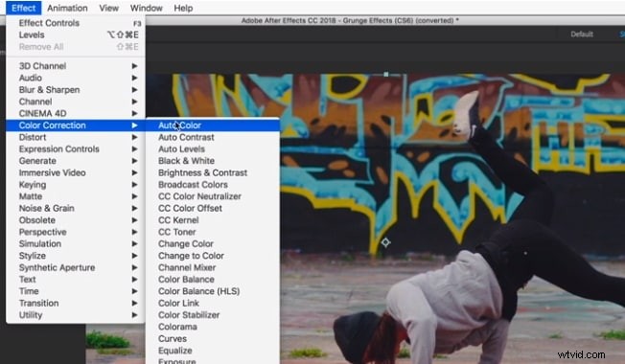Expand the Text submenu

click(x=76, y=280)
